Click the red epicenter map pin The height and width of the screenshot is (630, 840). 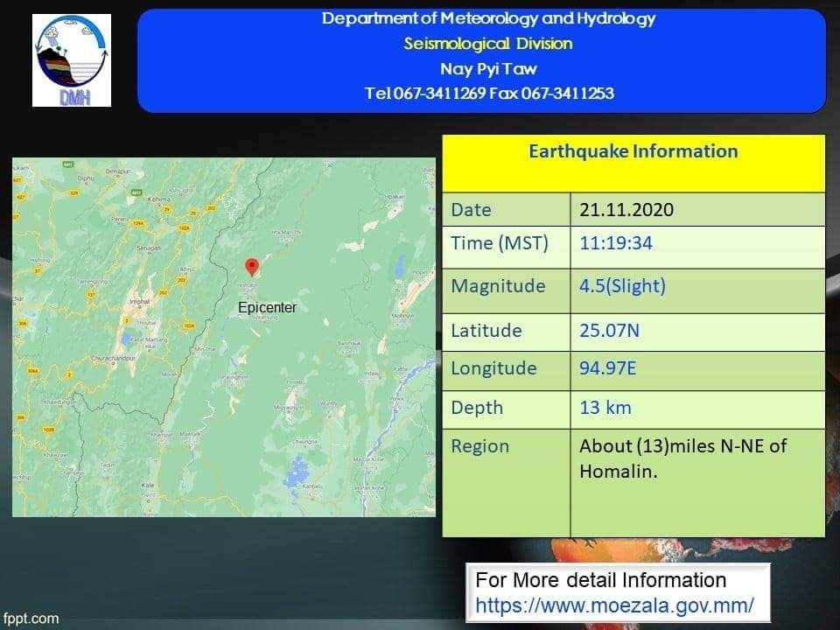click(252, 268)
